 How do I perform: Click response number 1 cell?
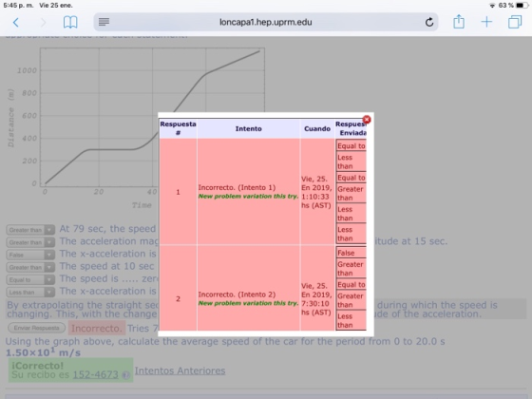click(179, 192)
